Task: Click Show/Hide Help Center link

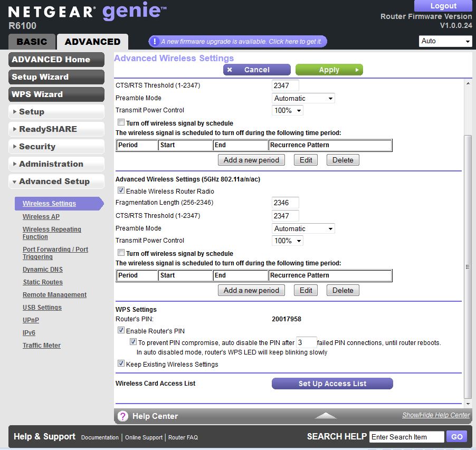Action: point(436,415)
